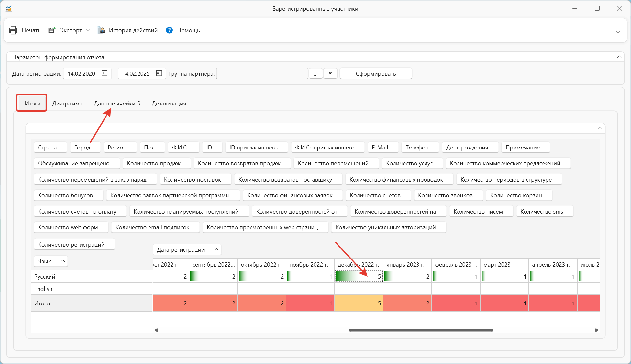The image size is (631, 364).
Task: Click the yellow Итого total cell 5
Action: [x=359, y=303]
